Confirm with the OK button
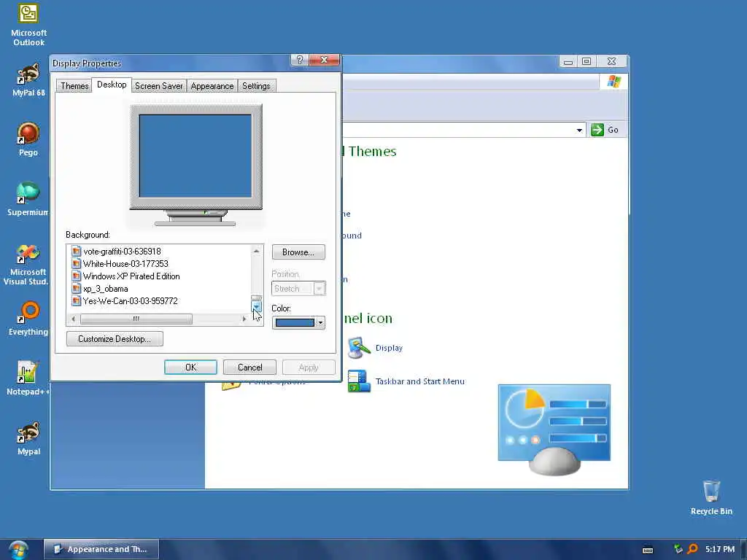 click(x=190, y=367)
